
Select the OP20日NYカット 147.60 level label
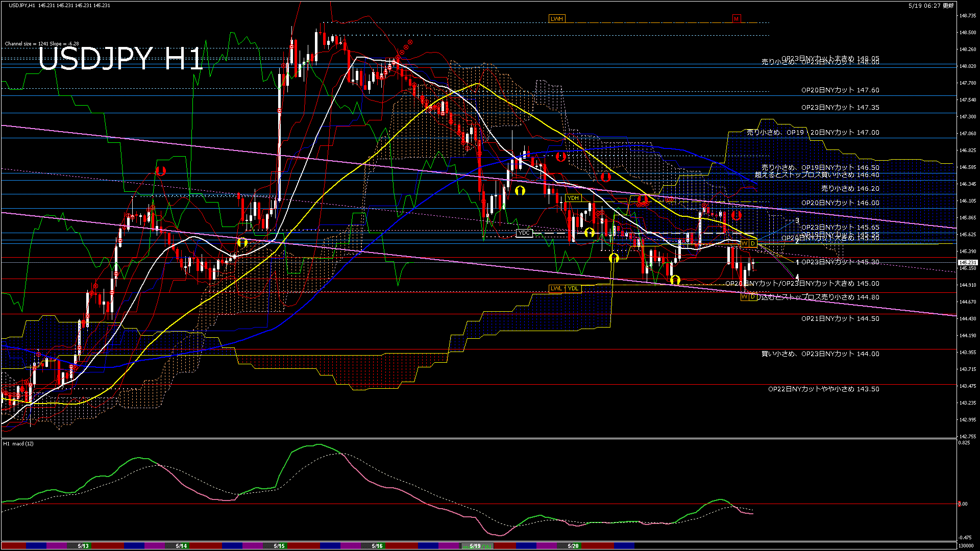pyautogui.click(x=840, y=90)
